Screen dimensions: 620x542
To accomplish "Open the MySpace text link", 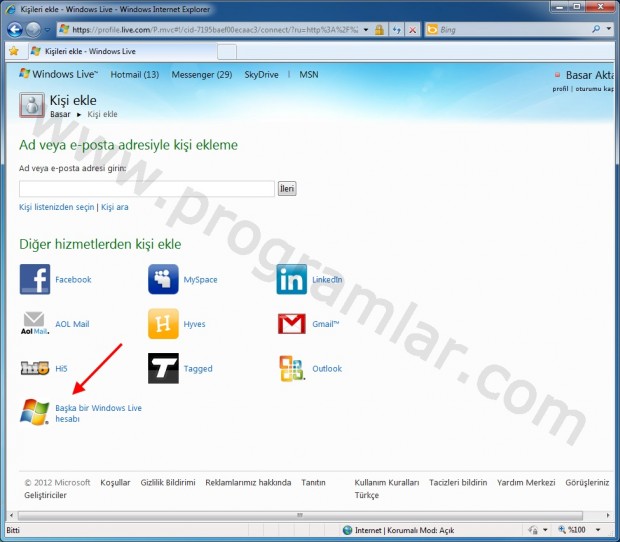I will tap(200, 280).
